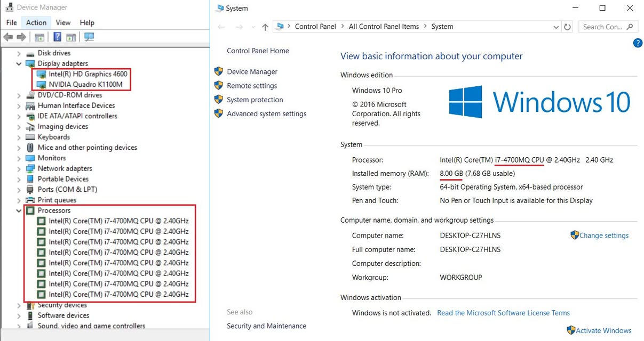The width and height of the screenshot is (644, 341).
Task: Click the Windows 10 Pro edition text
Action: [x=377, y=91]
